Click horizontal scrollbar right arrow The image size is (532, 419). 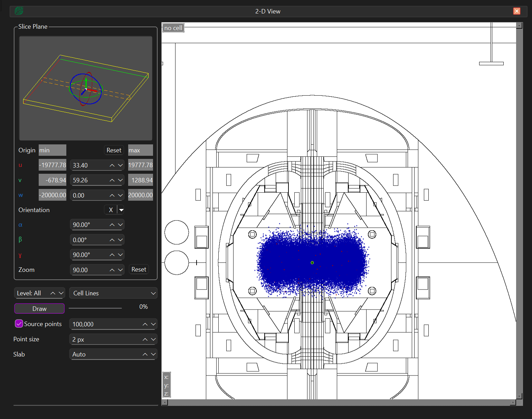pos(513,402)
